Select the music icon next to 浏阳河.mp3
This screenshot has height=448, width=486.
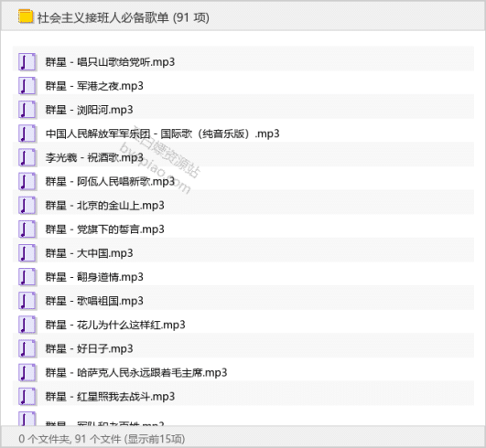click(27, 110)
